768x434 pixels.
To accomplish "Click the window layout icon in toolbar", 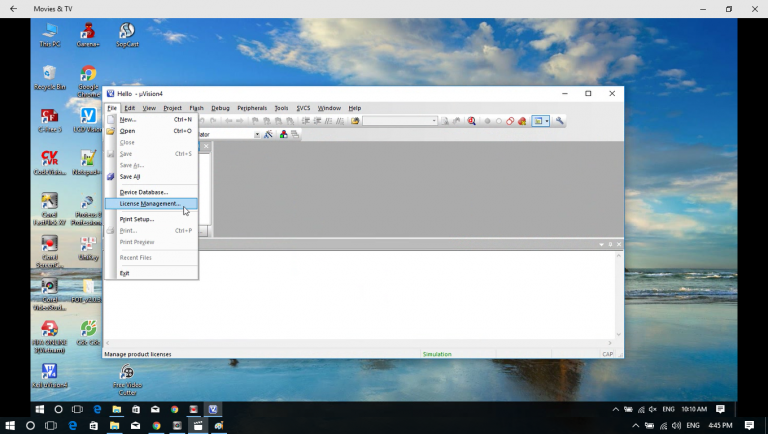I will tap(538, 121).
